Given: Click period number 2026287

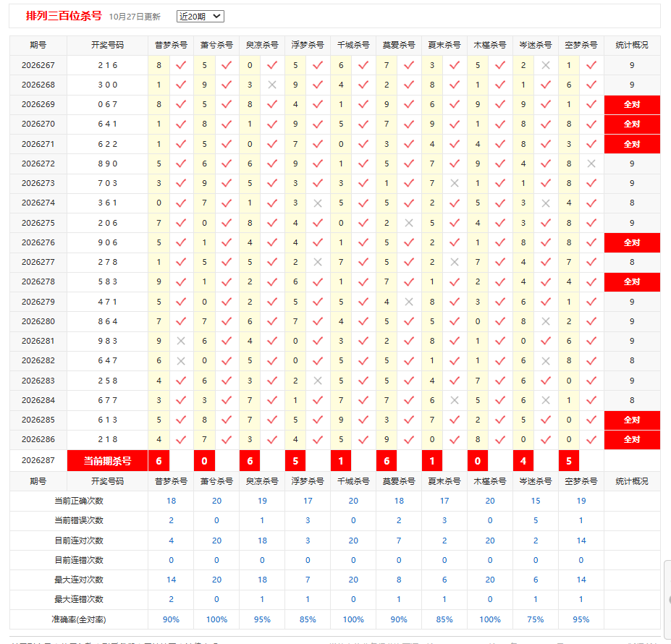Looking at the screenshot, I should [x=38, y=460].
